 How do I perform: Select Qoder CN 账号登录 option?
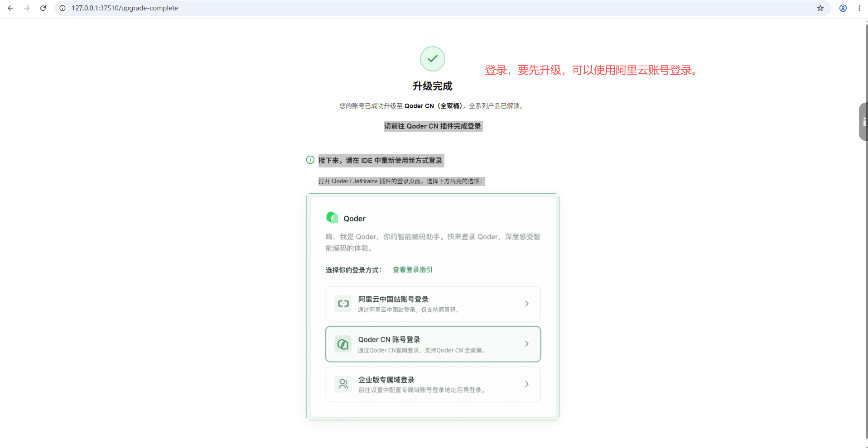pyautogui.click(x=433, y=344)
